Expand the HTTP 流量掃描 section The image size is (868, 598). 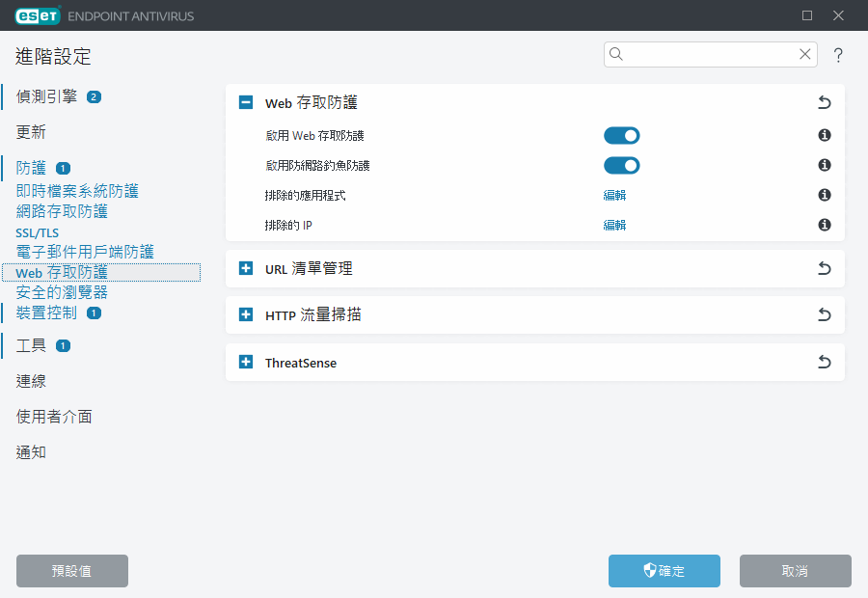[246, 314]
